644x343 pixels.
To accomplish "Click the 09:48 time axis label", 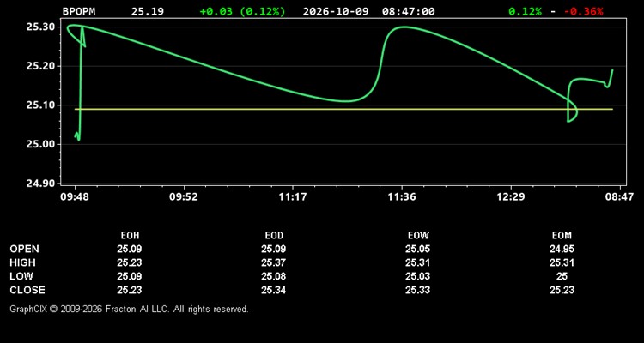I will point(75,197).
